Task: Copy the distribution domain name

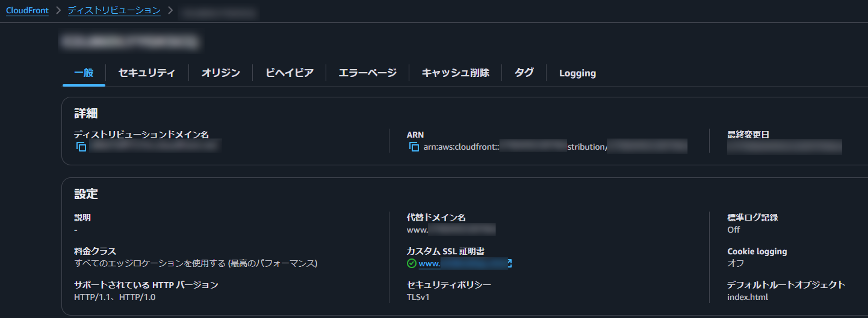Action: 81,147
